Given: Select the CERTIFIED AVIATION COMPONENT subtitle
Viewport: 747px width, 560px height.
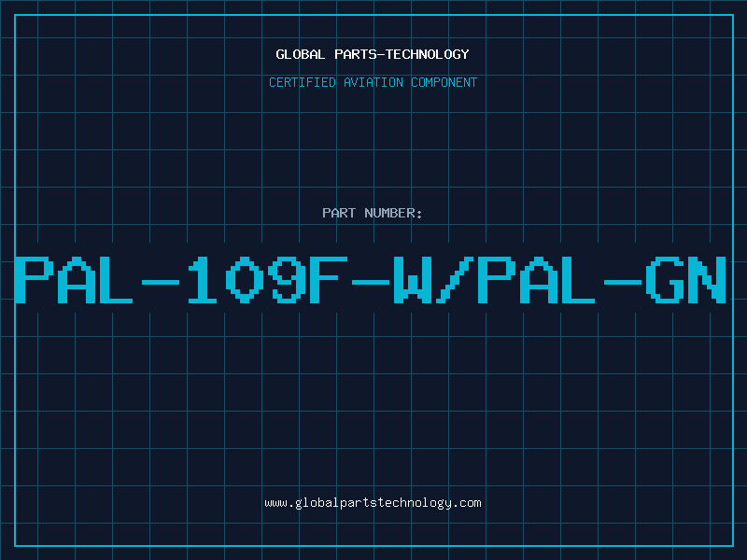Looking at the screenshot, I should coord(373,82).
